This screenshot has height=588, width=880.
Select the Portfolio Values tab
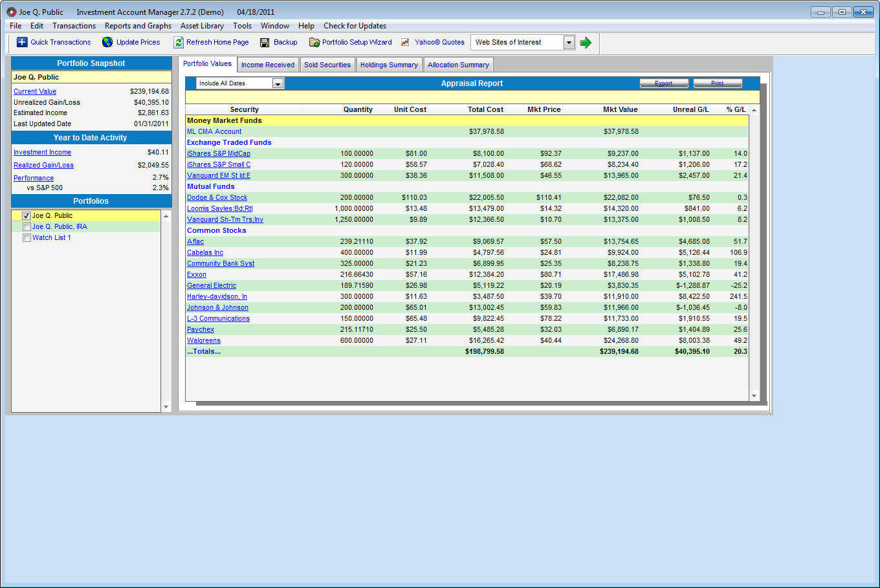pos(207,63)
